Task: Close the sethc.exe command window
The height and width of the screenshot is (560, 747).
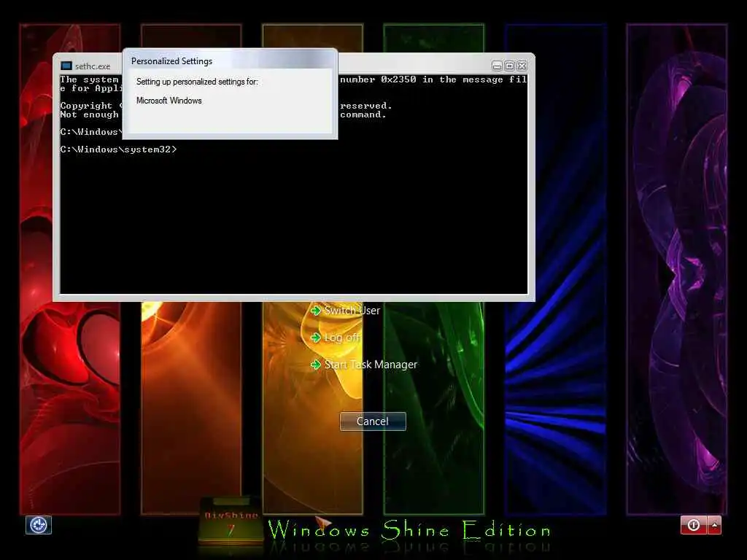Action: pos(522,66)
